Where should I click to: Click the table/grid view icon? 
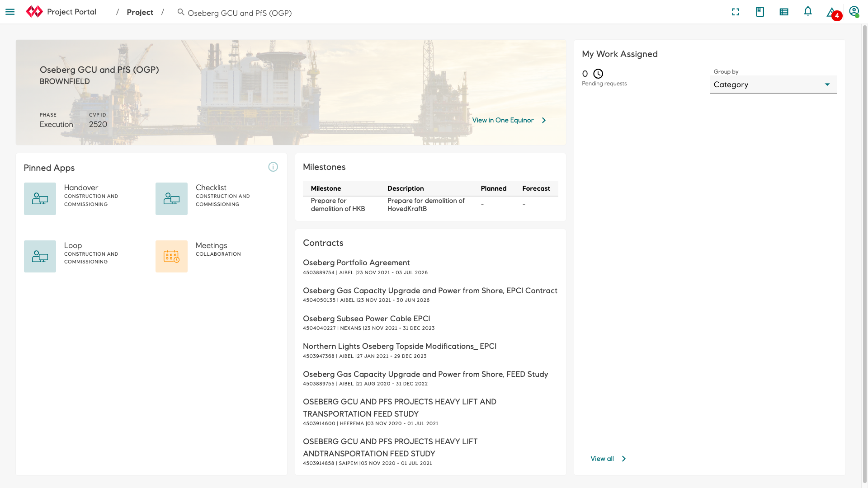(784, 11)
